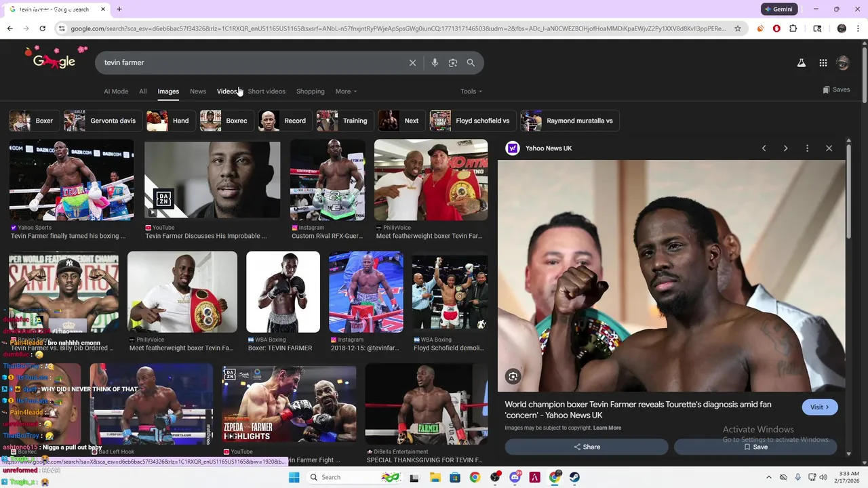Start voice search with the microphone icon
This screenshot has height=488, width=868.
point(435,62)
